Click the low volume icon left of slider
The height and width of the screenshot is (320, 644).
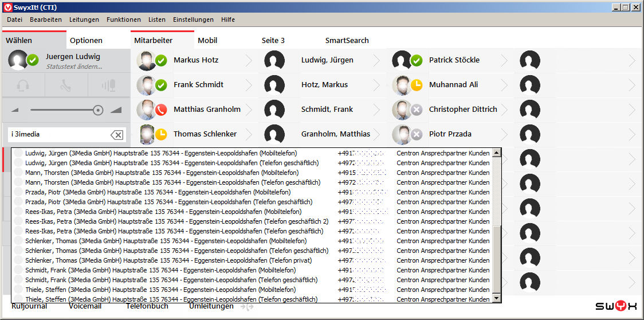(15, 110)
